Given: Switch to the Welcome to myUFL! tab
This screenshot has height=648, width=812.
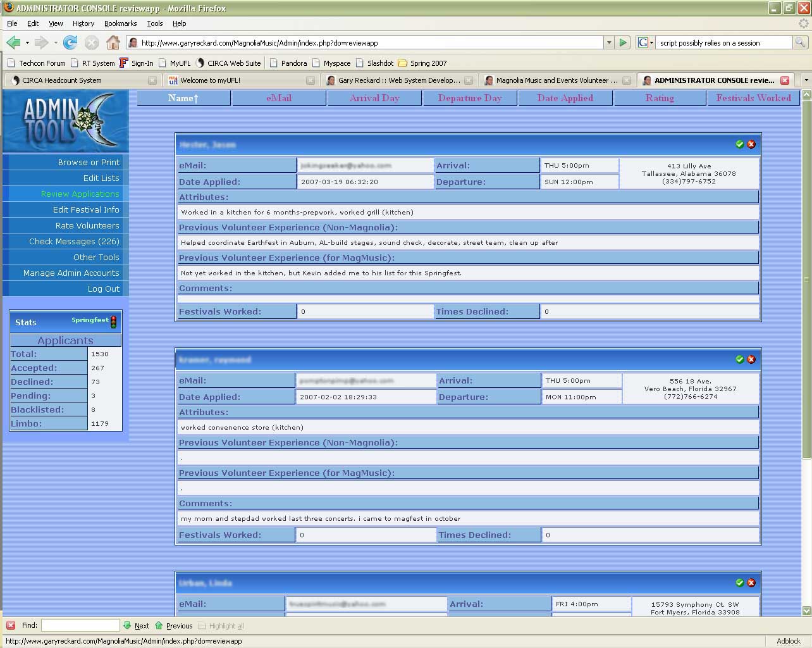Looking at the screenshot, I should point(210,80).
